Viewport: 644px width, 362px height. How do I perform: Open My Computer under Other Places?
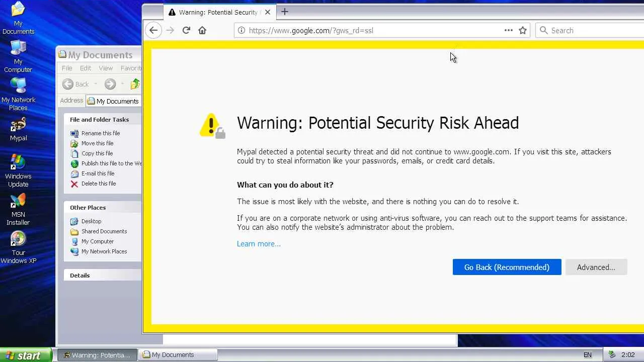(98, 241)
